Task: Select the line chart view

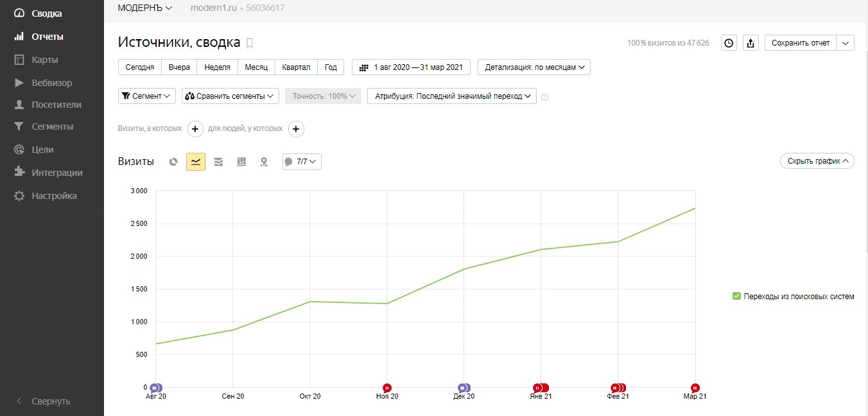Action: tap(196, 162)
